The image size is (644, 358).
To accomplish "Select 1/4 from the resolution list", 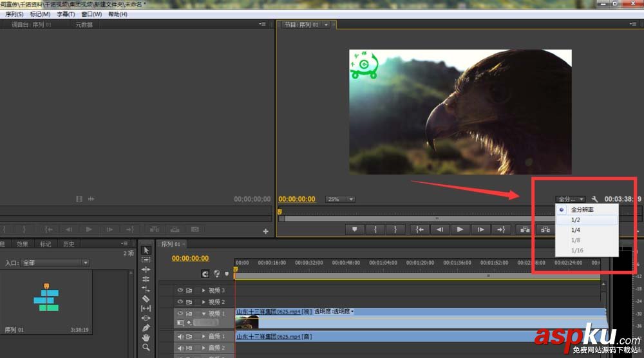I will click(576, 230).
